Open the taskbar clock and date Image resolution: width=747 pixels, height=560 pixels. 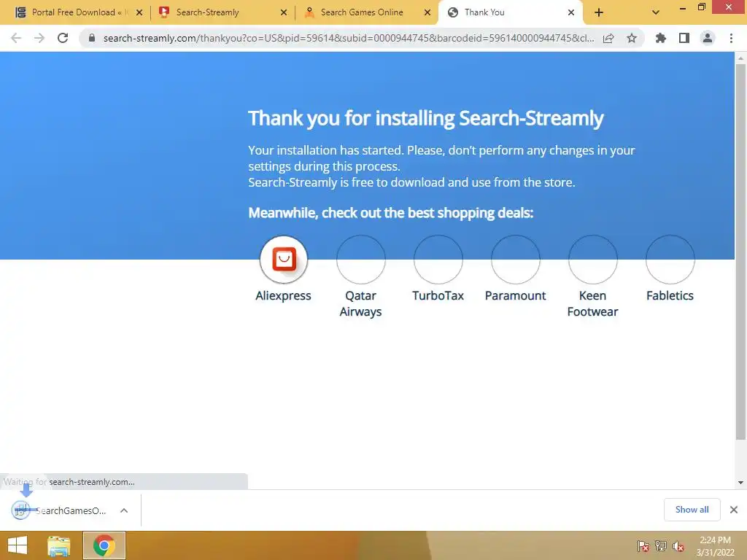tap(715, 545)
